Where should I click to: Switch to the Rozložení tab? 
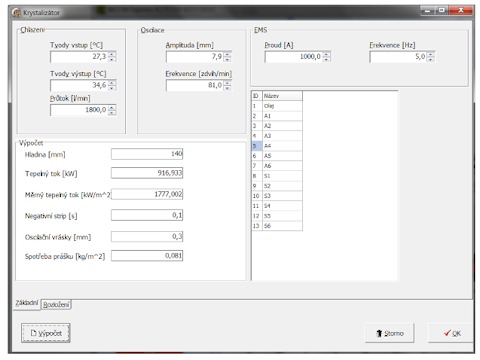coord(56,304)
